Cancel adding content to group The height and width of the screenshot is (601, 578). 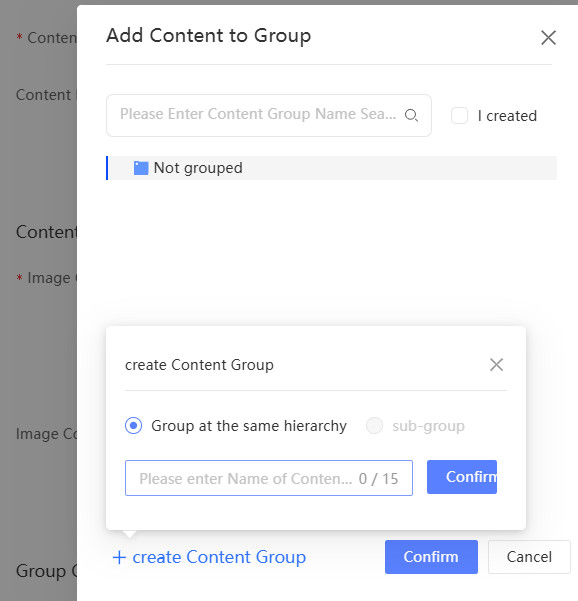pyautogui.click(x=529, y=557)
